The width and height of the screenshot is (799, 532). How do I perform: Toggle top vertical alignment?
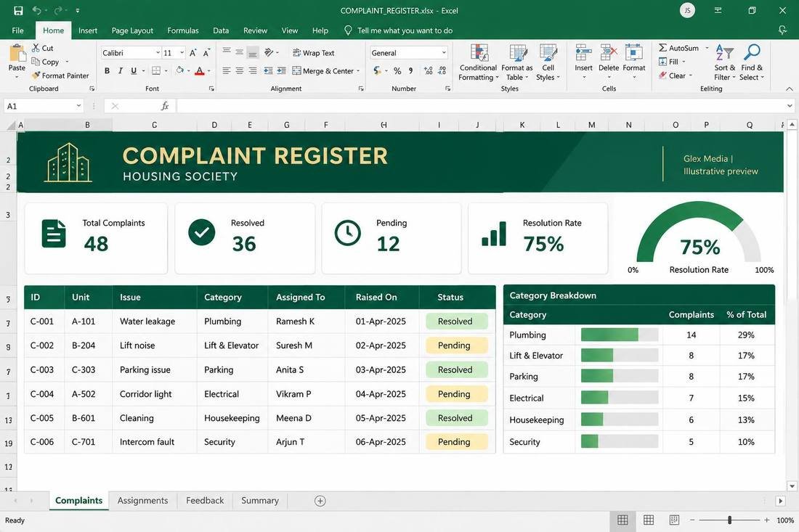click(226, 52)
